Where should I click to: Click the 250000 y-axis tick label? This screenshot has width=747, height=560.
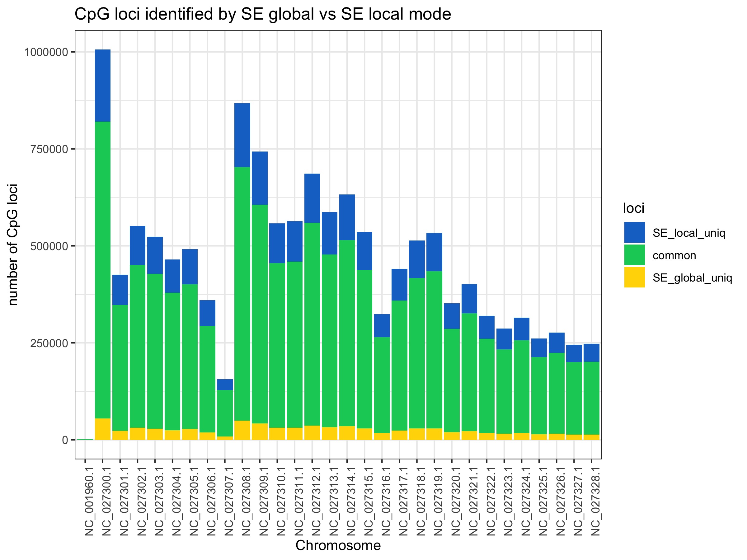pyautogui.click(x=49, y=343)
